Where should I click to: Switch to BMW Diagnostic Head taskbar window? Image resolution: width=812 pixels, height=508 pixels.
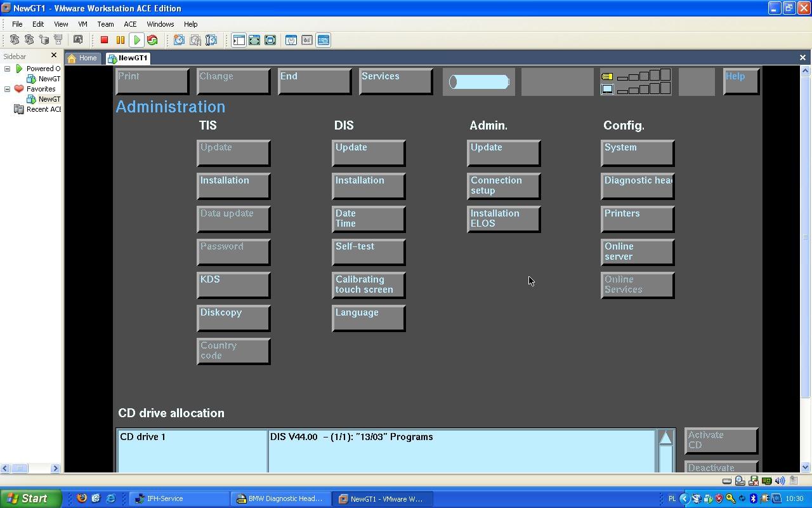point(282,498)
